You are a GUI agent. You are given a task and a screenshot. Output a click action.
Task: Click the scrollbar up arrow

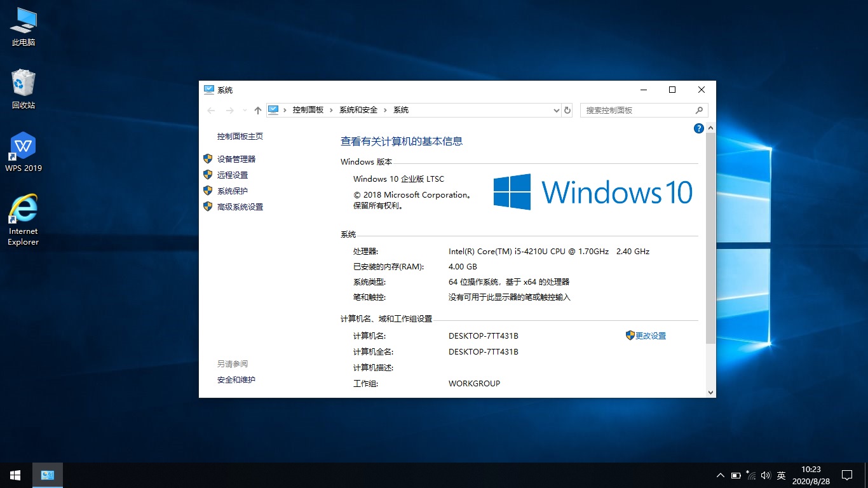point(710,128)
